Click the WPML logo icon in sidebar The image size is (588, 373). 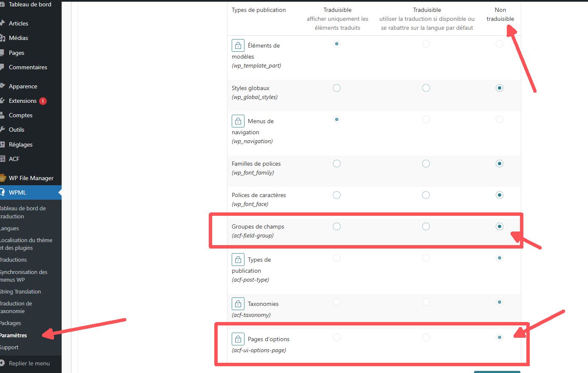click(3, 192)
